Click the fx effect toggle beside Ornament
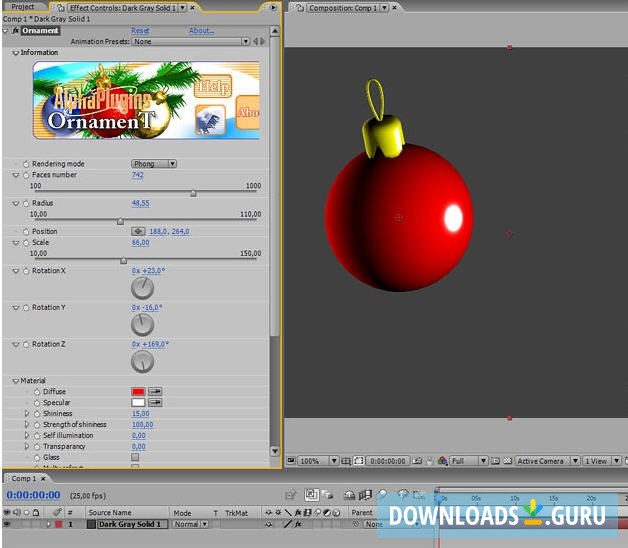The height and width of the screenshot is (548, 628). pyautogui.click(x=16, y=31)
